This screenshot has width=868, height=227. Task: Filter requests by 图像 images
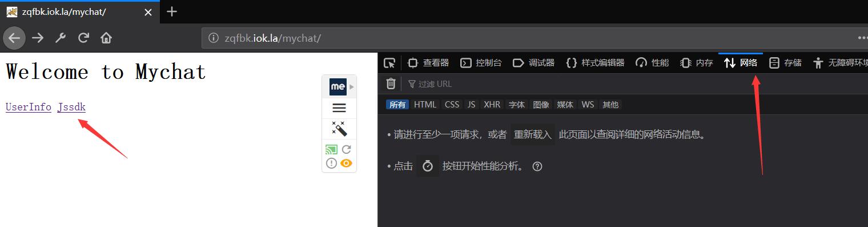[x=541, y=105]
